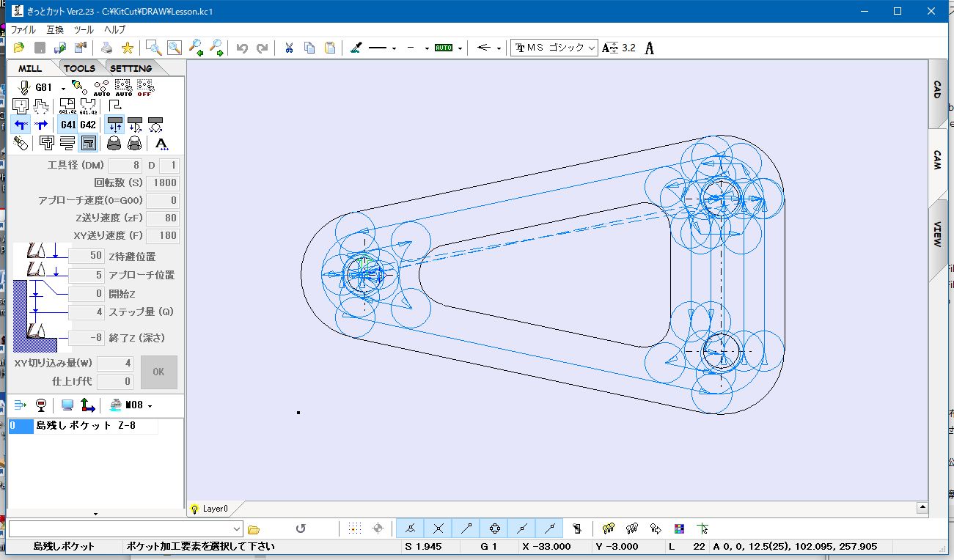954x560 pixels.
Task: Click the AUTO hole pattern icon
Action: [x=102, y=88]
